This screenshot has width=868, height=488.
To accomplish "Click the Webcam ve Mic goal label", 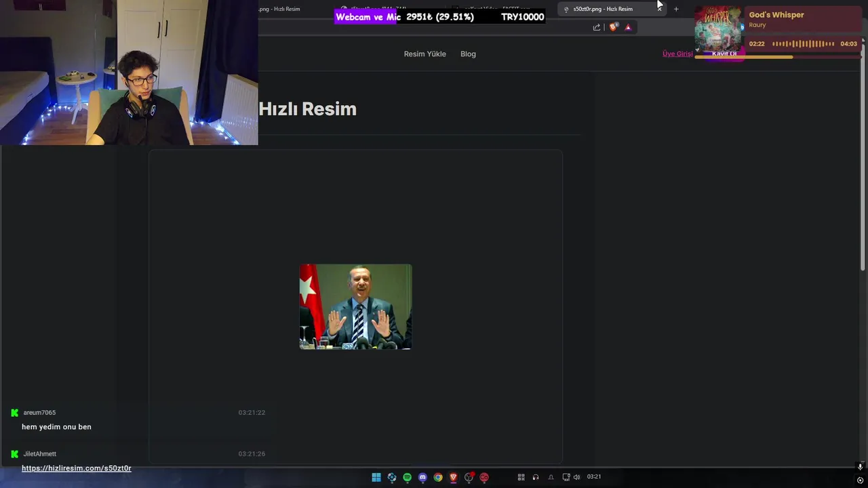I will point(368,17).
